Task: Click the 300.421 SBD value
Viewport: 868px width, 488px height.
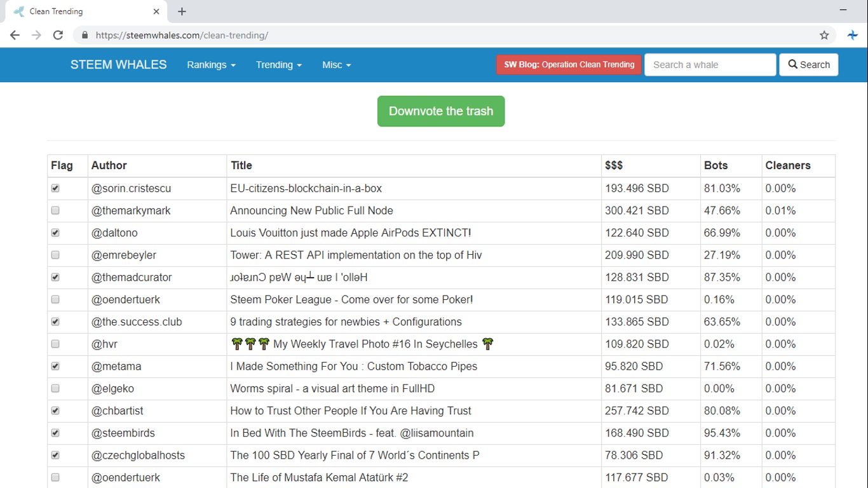Action: pos(637,210)
